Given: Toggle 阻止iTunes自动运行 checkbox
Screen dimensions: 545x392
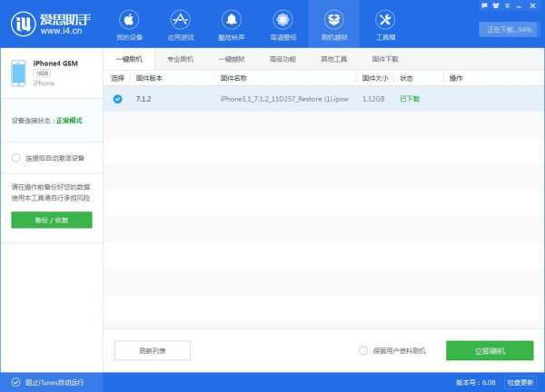Looking at the screenshot, I should point(15,382).
